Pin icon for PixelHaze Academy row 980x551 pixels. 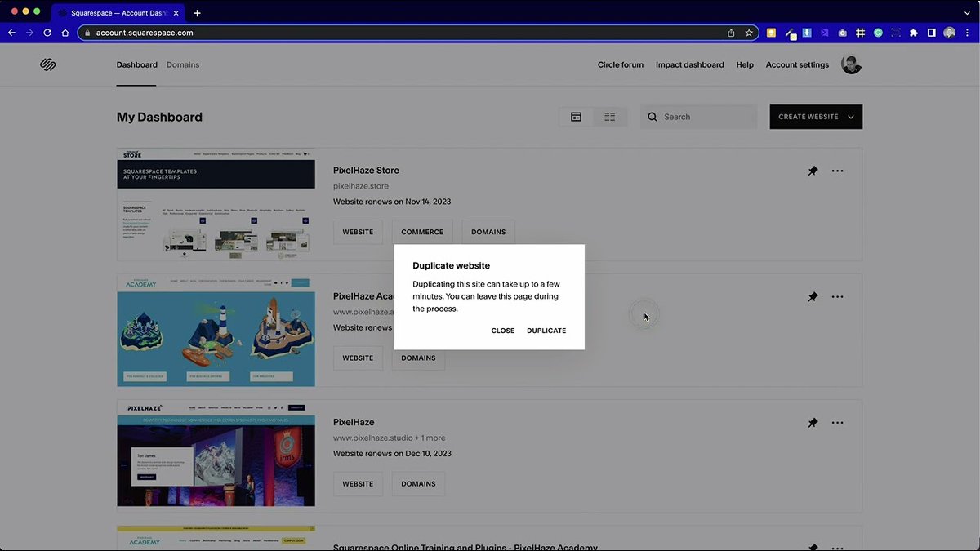click(813, 297)
